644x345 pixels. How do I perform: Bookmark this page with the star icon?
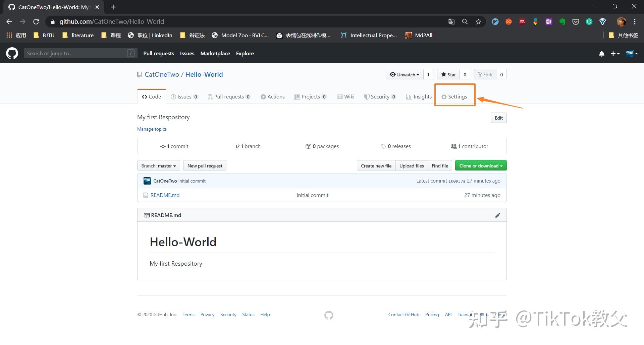478,22
